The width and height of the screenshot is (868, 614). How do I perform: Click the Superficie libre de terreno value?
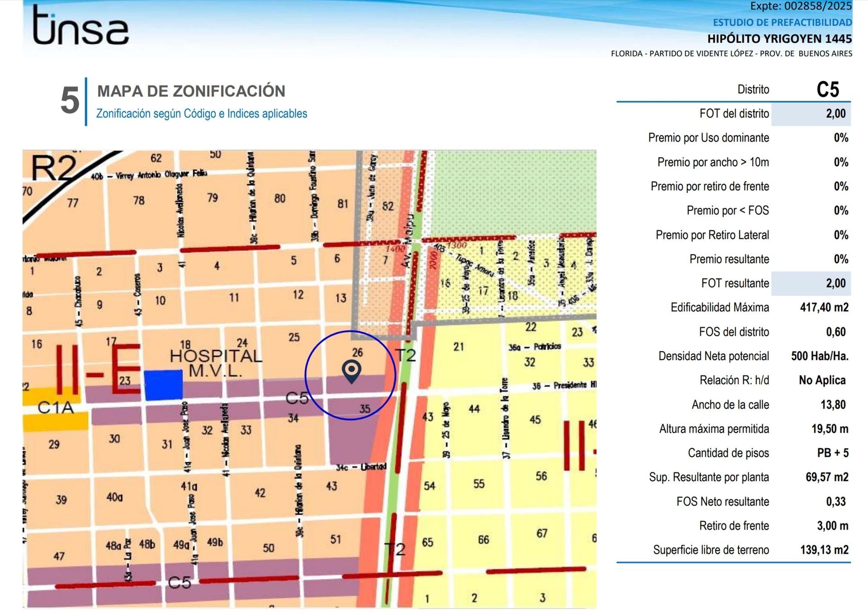tap(824, 550)
